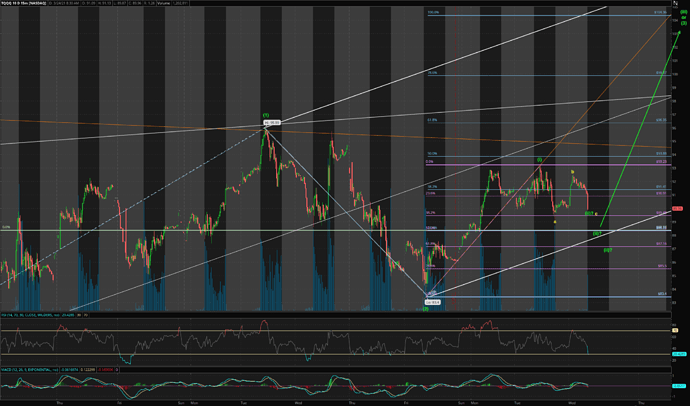Click the MACD yellow value 0.122299
The width and height of the screenshot is (690, 406).
click(87, 370)
